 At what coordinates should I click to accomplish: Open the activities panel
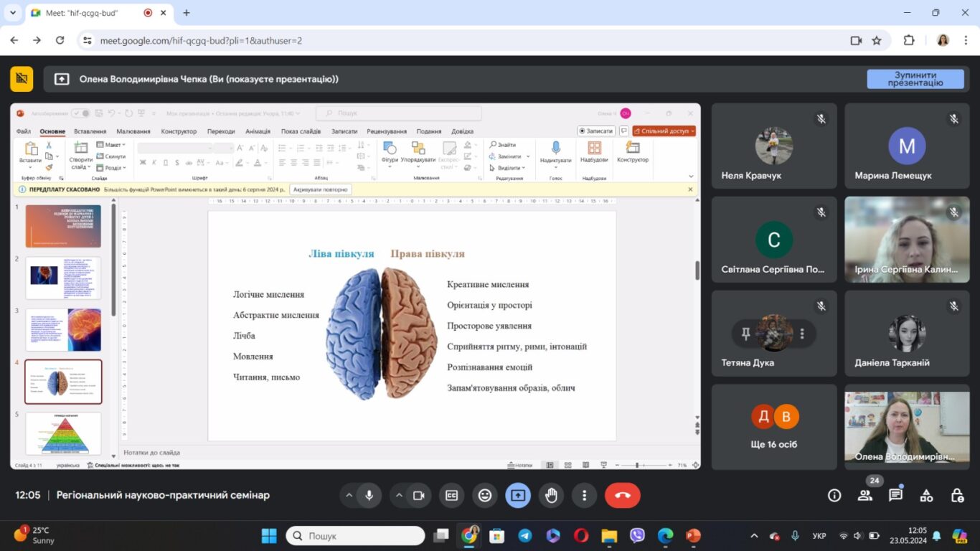point(926,495)
